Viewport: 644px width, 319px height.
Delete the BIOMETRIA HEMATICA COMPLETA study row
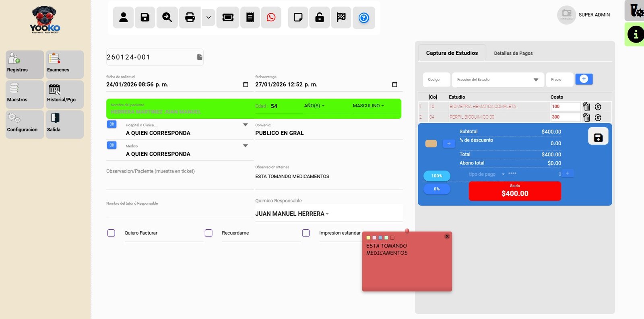click(x=586, y=107)
